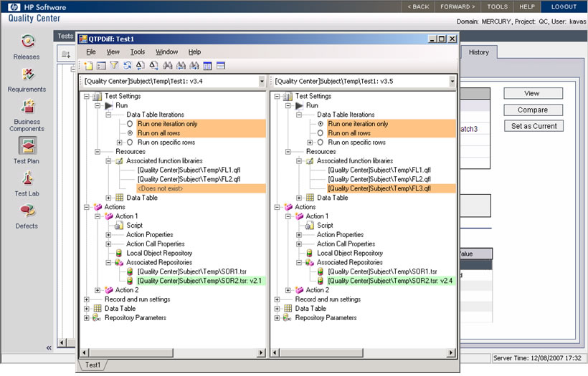Click the Set as Current button

point(534,126)
